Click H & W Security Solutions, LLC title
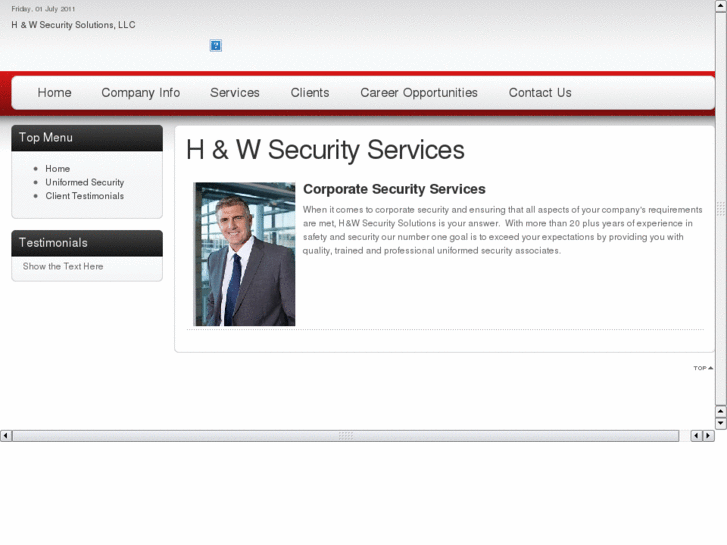 pos(73,25)
